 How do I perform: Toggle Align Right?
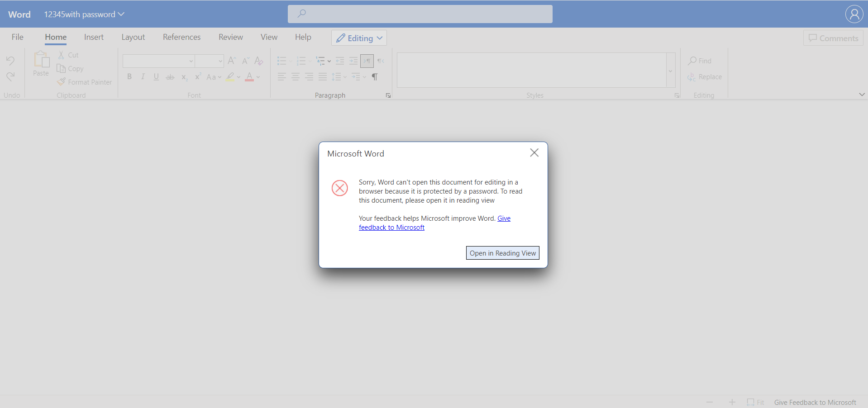click(x=309, y=77)
